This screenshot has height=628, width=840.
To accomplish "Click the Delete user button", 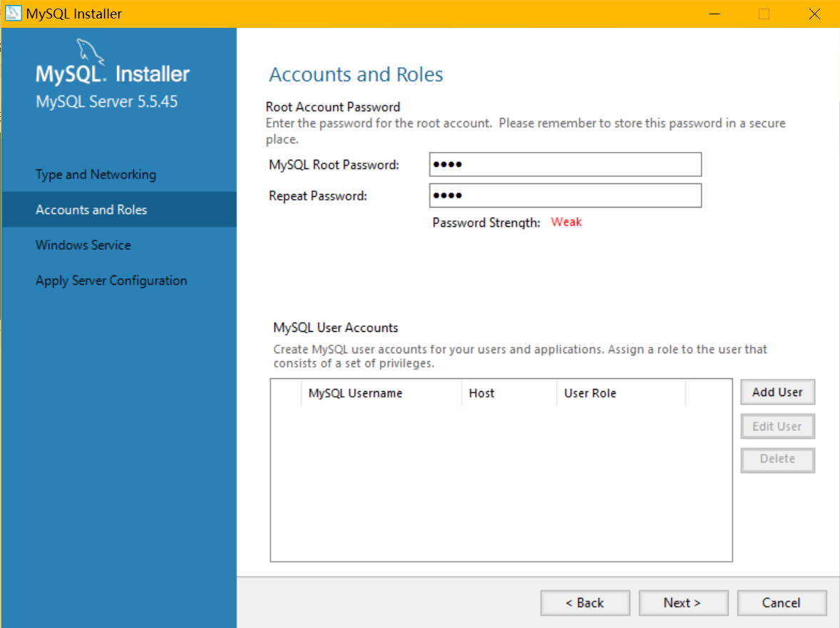I will (x=777, y=460).
